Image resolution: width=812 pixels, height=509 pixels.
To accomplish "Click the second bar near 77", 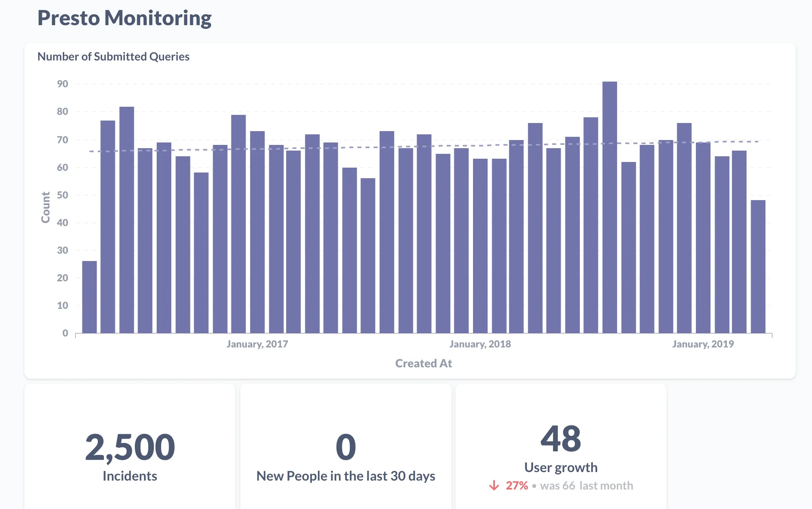I will (x=108, y=227).
